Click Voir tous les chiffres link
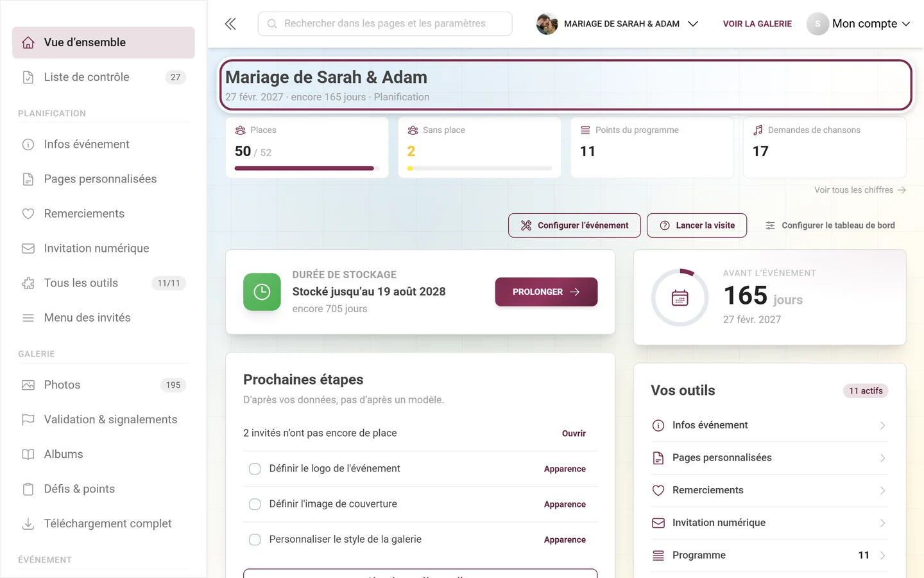 point(860,190)
